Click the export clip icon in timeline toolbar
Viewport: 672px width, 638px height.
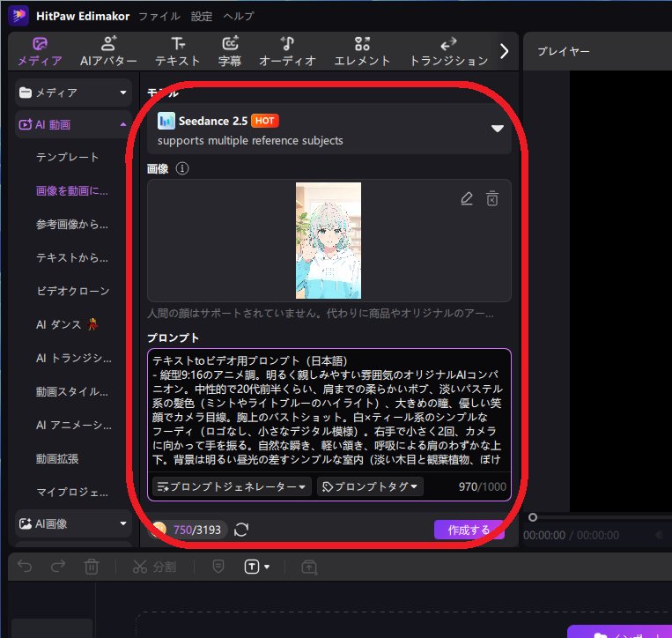(x=309, y=567)
